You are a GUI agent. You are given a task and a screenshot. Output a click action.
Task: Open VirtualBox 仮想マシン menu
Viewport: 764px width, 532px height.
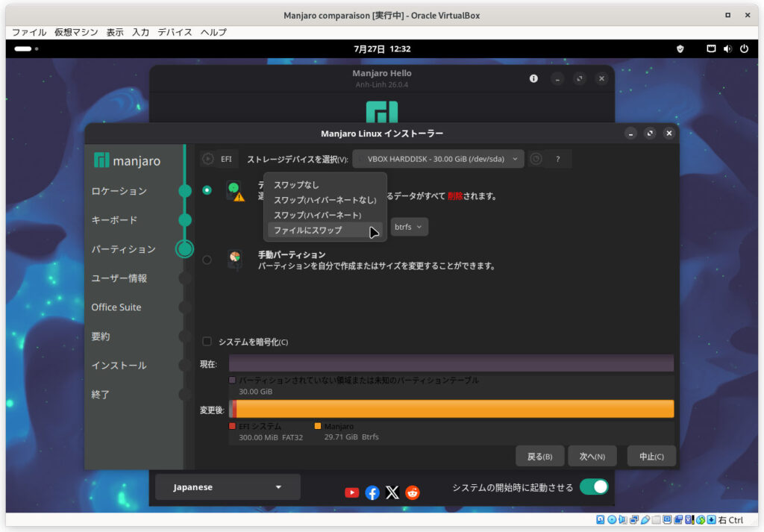point(76,32)
